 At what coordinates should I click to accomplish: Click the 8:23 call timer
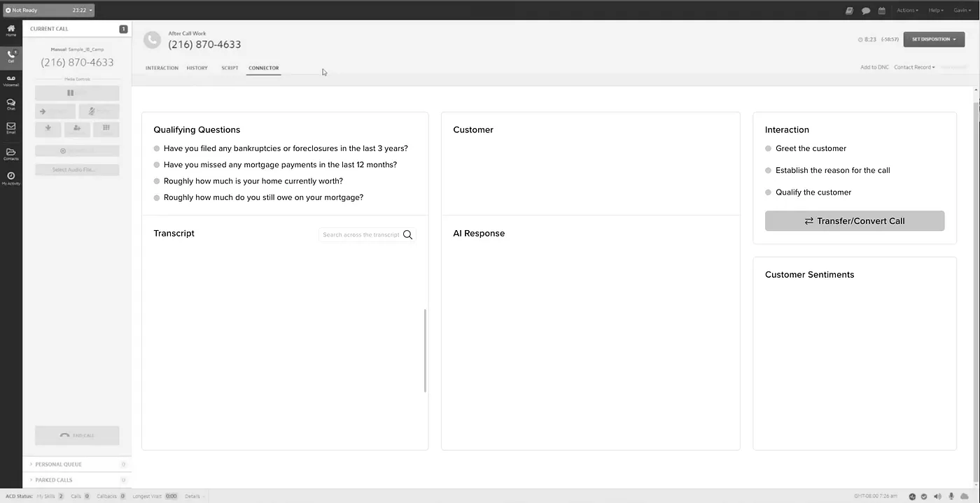[x=867, y=39]
